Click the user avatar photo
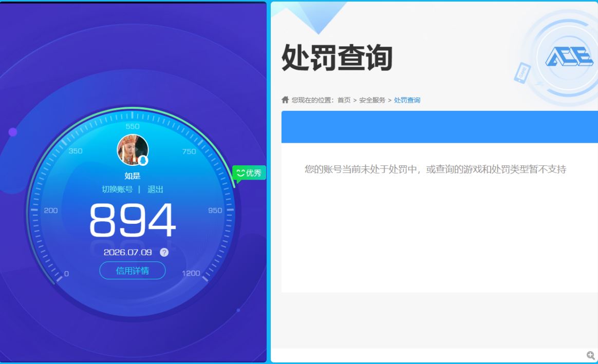The width and height of the screenshot is (598, 364). tap(133, 150)
